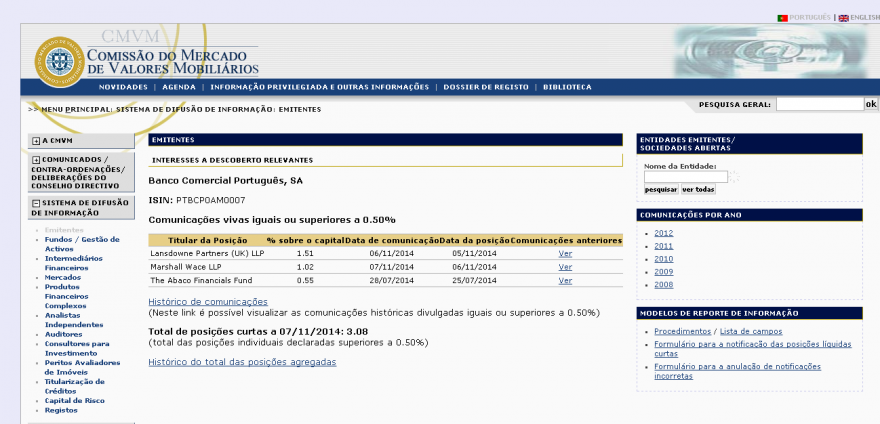Viewport: 880px width, 424px height.
Task: Open communications for year 2012
Action: coord(663,233)
